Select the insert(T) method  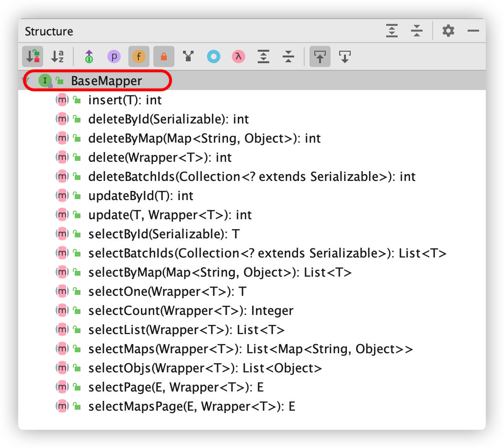point(125,100)
